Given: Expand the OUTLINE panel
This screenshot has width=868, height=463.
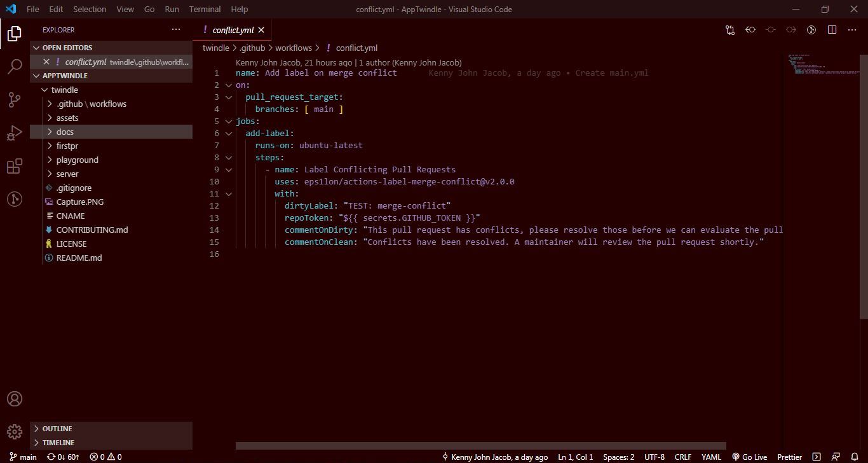Looking at the screenshot, I should pyautogui.click(x=111, y=429).
